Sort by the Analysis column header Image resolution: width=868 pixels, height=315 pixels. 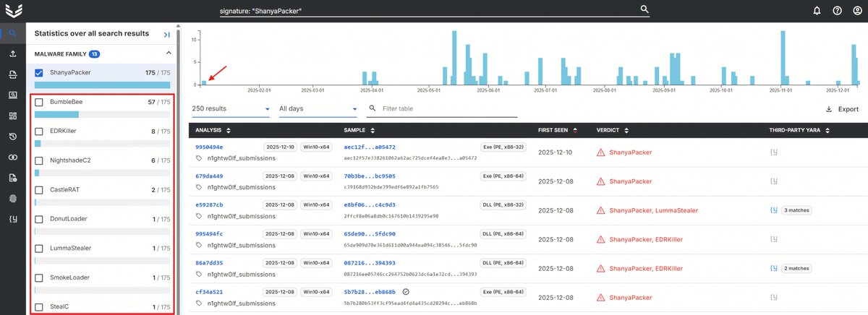pyautogui.click(x=213, y=130)
